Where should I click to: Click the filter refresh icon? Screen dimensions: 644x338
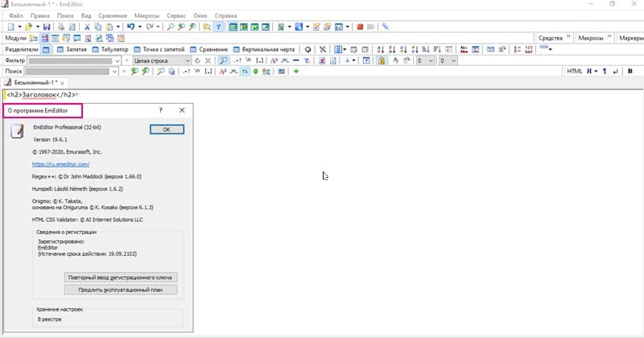197,60
